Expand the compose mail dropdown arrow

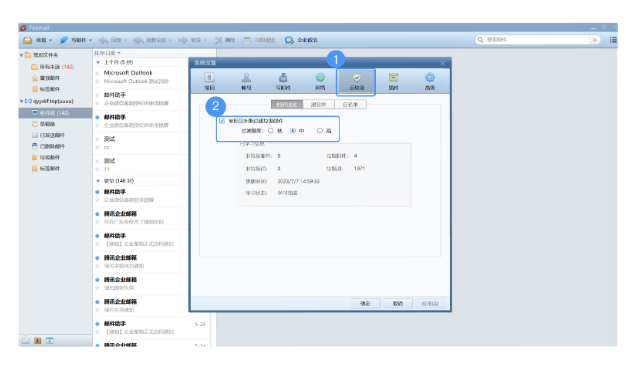pyautogui.click(x=91, y=40)
